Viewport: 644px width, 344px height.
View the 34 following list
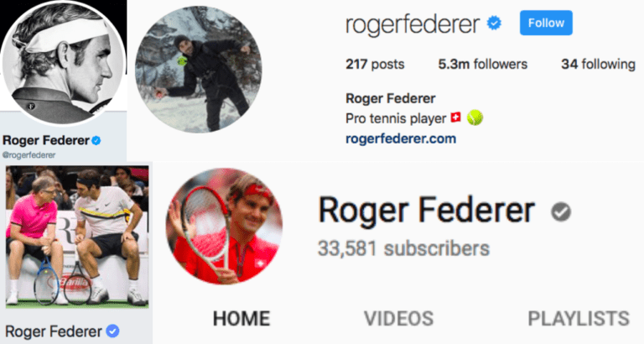pos(599,64)
